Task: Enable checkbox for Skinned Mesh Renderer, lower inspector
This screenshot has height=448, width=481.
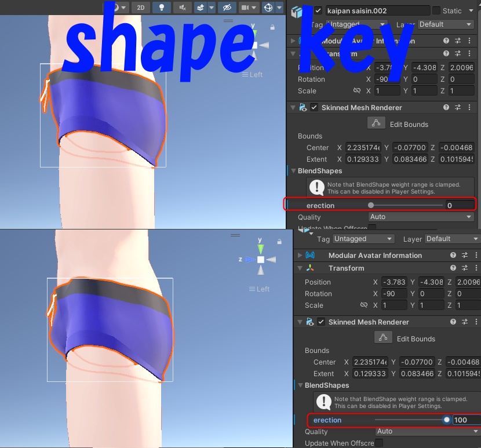Action: 321,322
